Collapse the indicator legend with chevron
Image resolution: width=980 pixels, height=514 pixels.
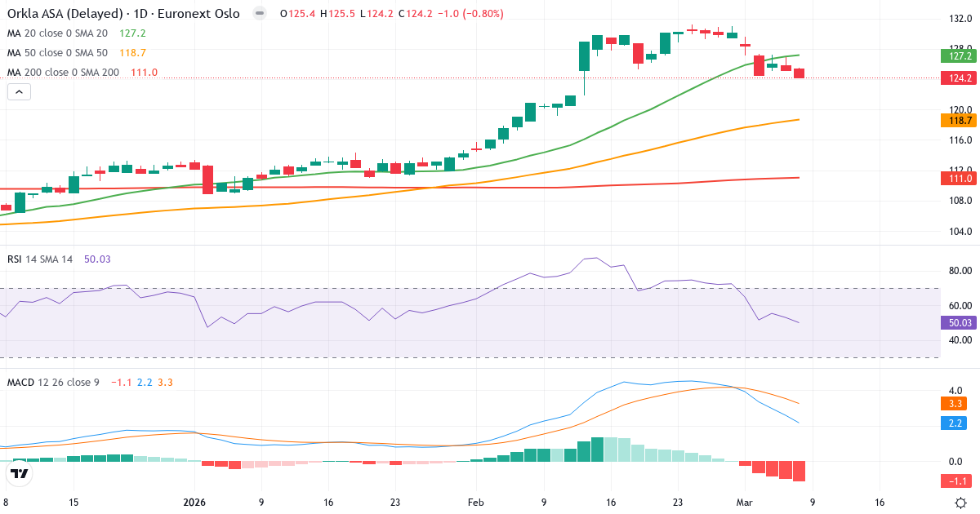tap(19, 92)
